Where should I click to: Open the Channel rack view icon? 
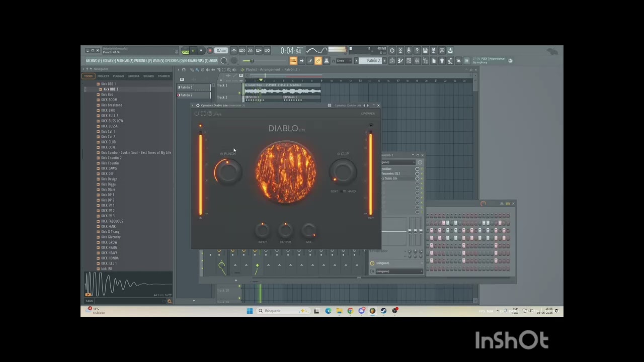[409, 61]
